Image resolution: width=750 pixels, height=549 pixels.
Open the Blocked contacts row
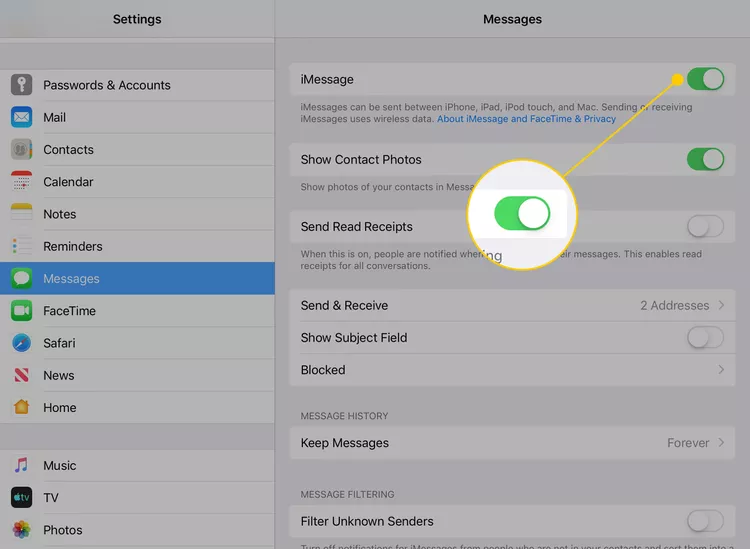pos(512,370)
